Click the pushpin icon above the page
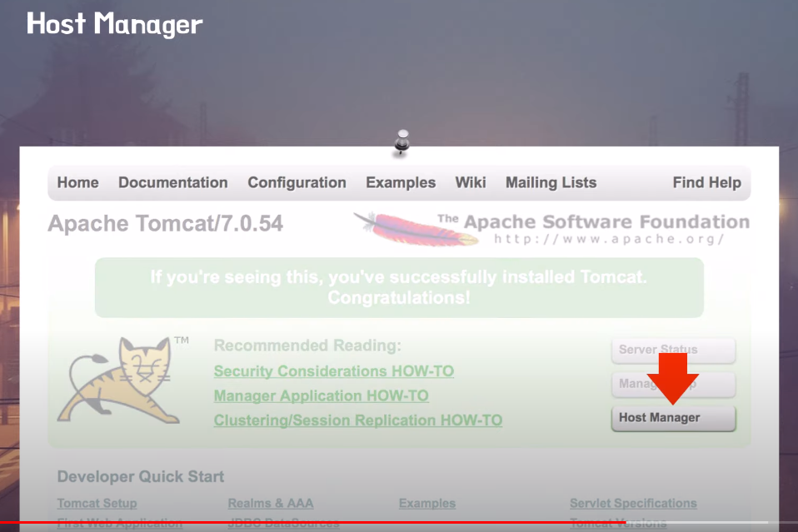The width and height of the screenshot is (798, 532). coord(402,142)
